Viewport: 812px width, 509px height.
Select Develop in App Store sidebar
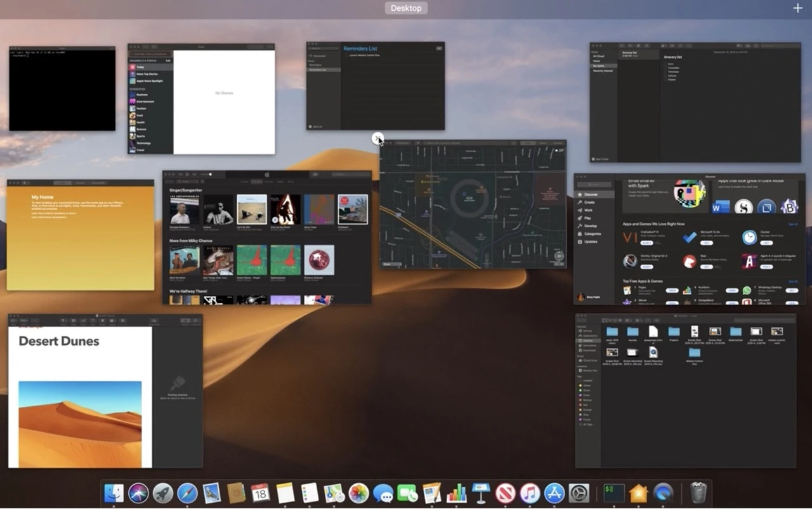coord(594,226)
